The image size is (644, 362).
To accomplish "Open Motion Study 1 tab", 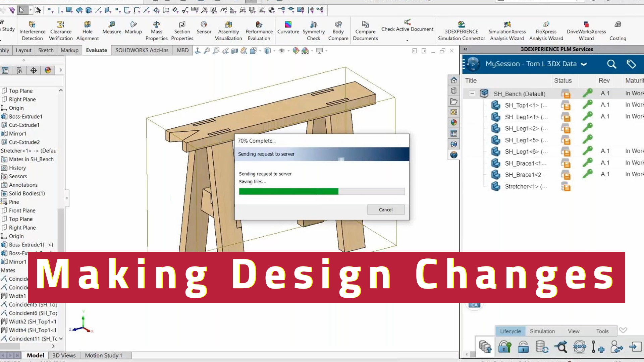I will pyautogui.click(x=104, y=355).
